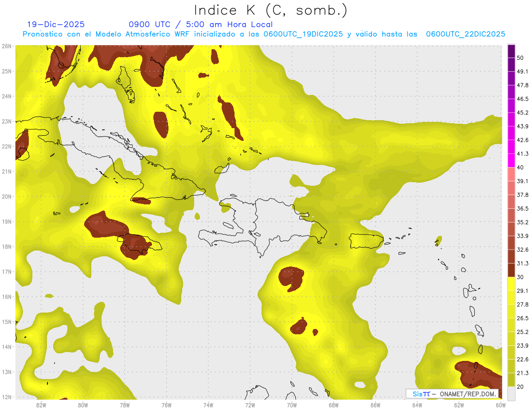Select the olive swatch between 20 and 21.3
The height and width of the screenshot is (411, 532).
point(511,380)
